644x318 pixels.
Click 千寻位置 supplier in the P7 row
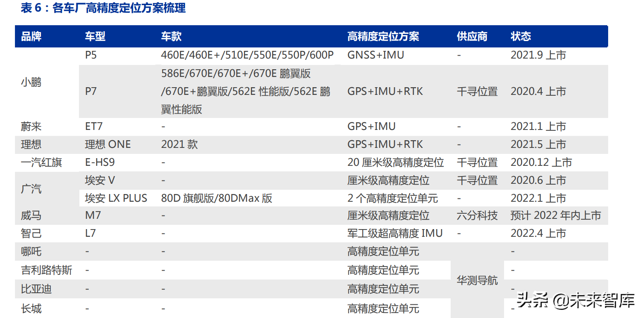tap(477, 91)
